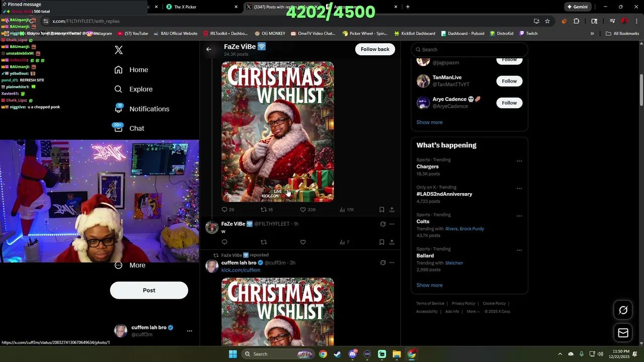Expand hidden bookmarks chevron

[592, 34]
